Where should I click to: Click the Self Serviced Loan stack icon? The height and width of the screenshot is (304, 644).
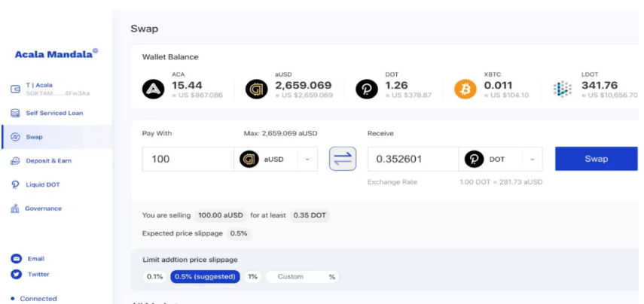15,113
